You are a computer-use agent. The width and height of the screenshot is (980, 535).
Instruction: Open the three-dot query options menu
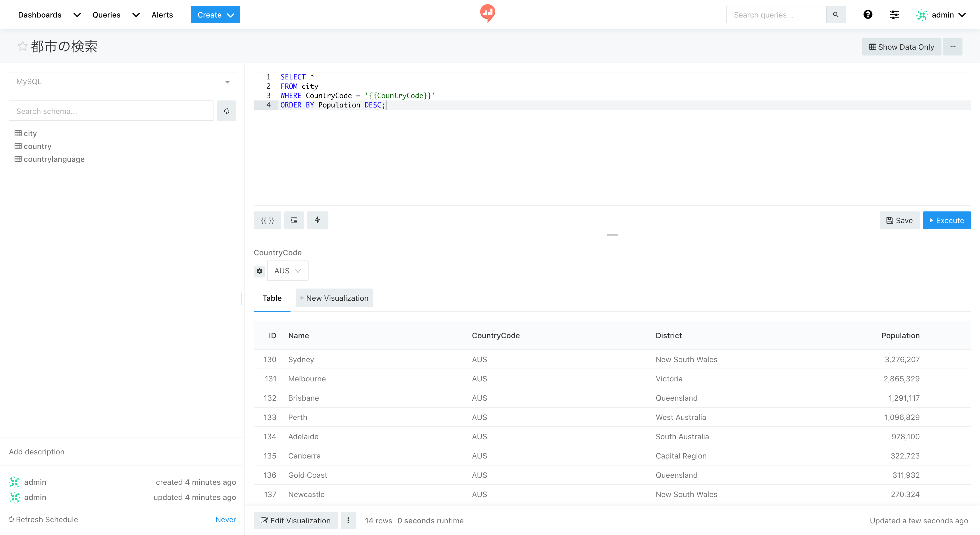pyautogui.click(x=953, y=46)
